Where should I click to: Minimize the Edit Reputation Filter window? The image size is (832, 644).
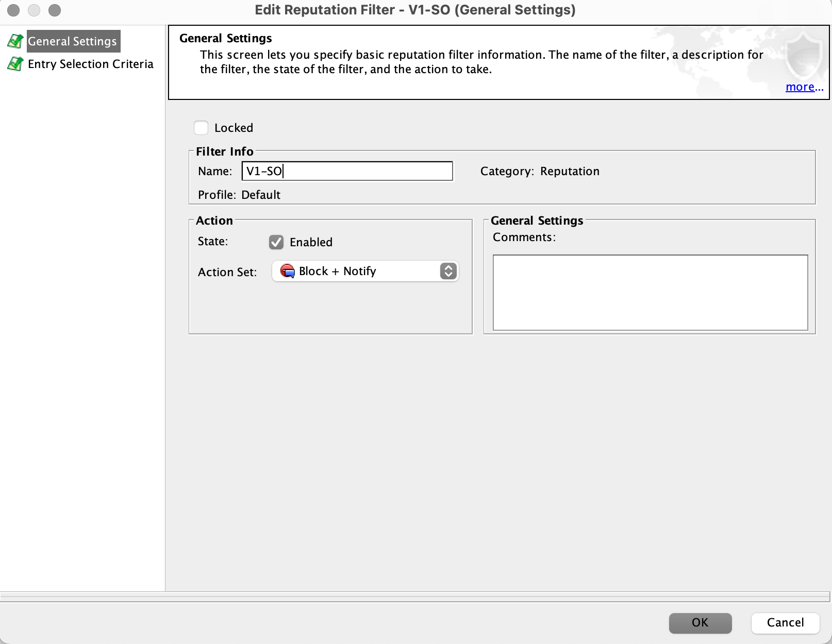click(34, 10)
